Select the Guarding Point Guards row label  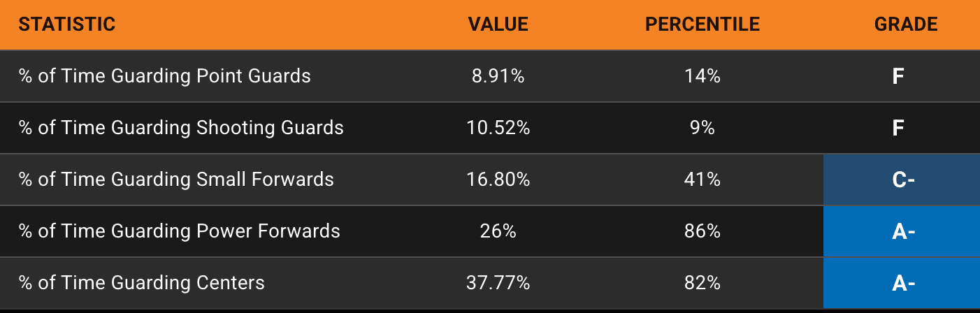(x=164, y=76)
